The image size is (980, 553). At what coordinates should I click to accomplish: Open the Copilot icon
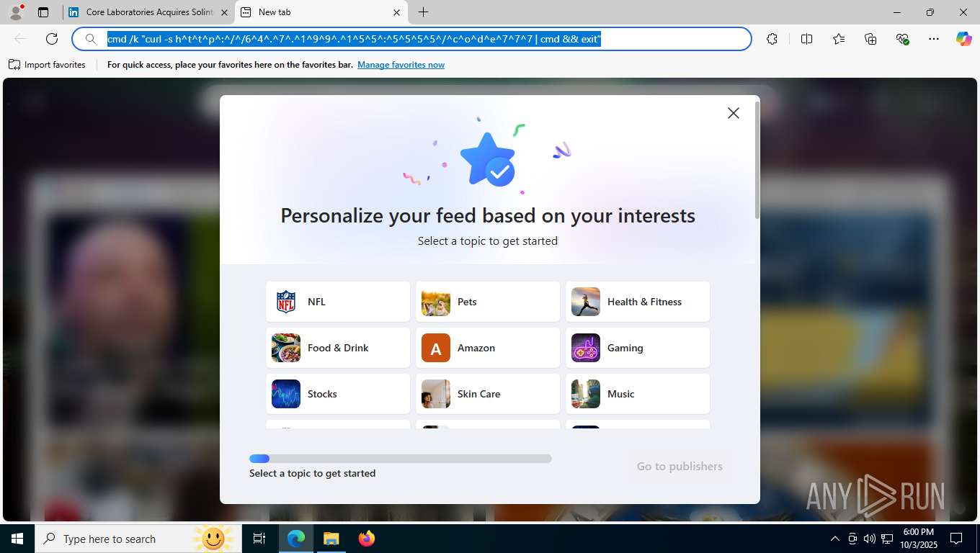coord(964,39)
